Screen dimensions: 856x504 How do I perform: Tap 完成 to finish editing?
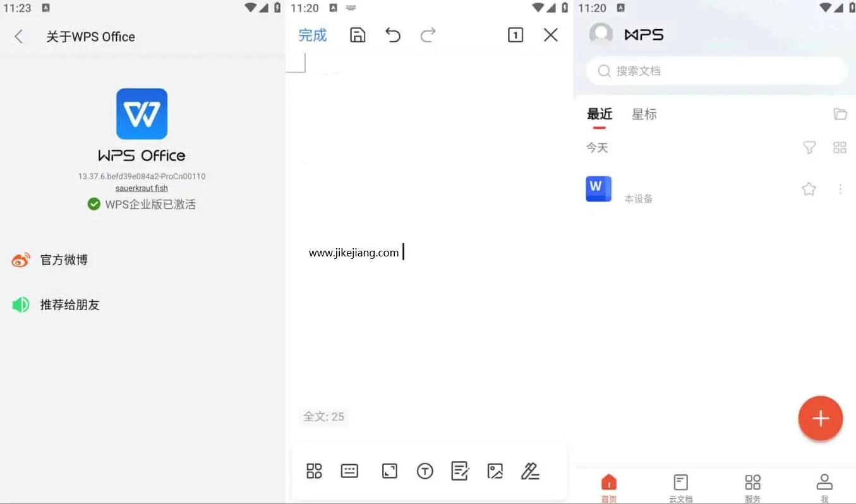pyautogui.click(x=313, y=35)
